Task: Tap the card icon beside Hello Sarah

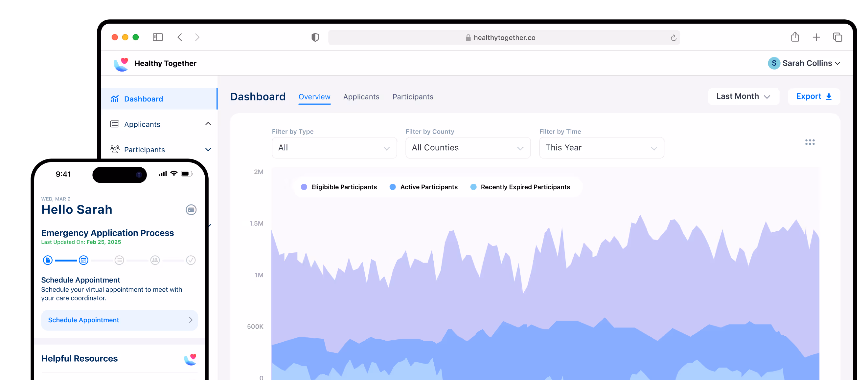Action: 191,210
